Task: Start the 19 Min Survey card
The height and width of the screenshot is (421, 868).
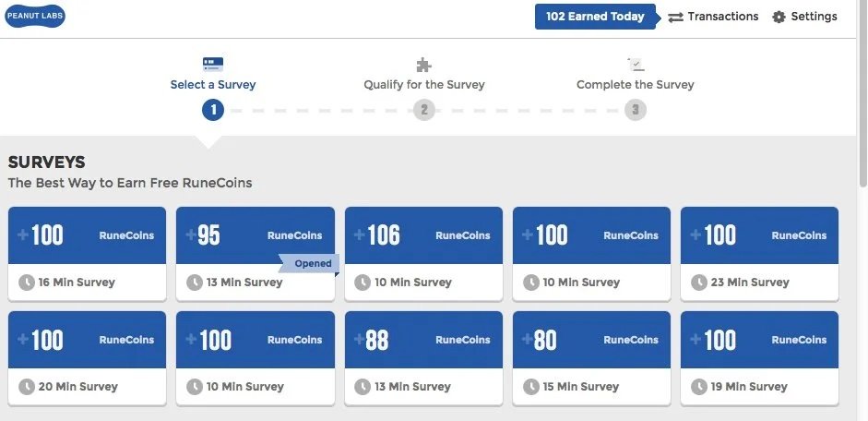Action: (x=759, y=358)
